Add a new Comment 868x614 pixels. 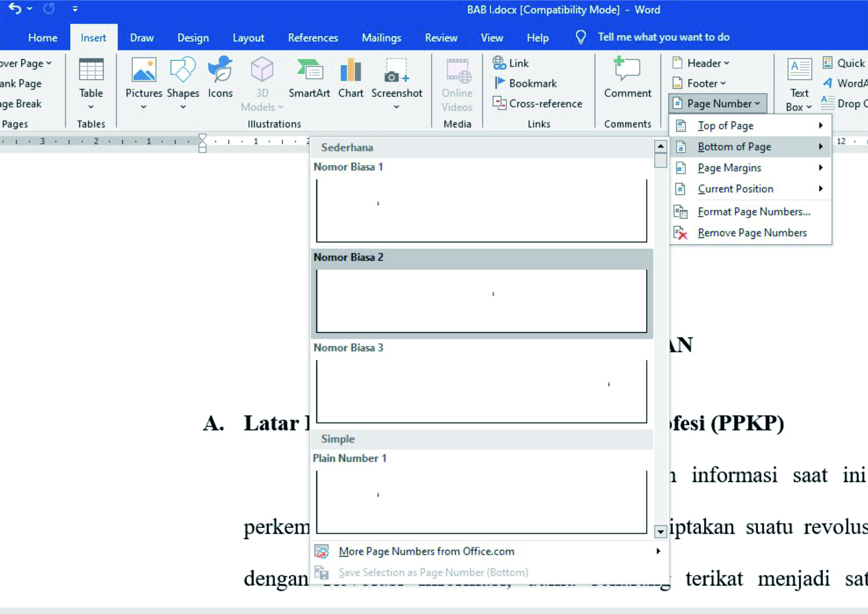coord(627,78)
